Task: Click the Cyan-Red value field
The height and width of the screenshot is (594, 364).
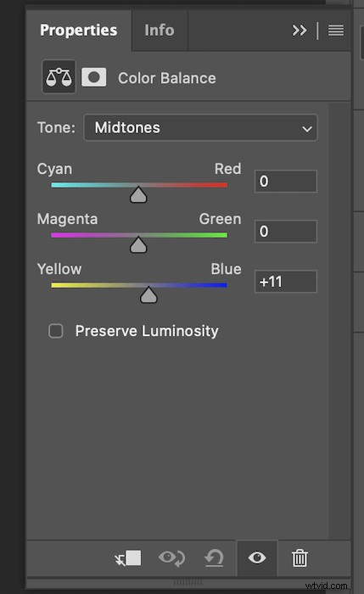Action: tap(286, 181)
